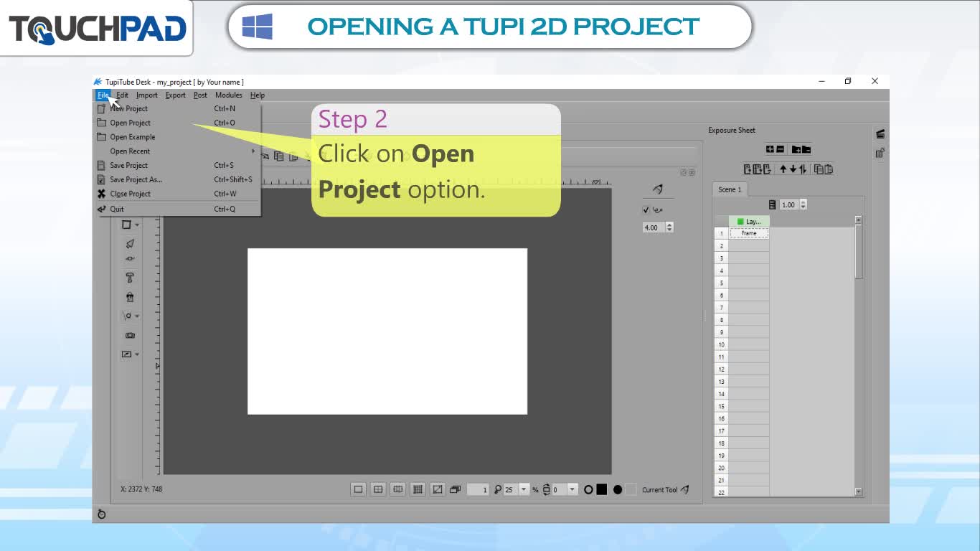Select the Frame cell in row 1
Image resolution: width=980 pixels, height=551 pixels.
tap(749, 233)
